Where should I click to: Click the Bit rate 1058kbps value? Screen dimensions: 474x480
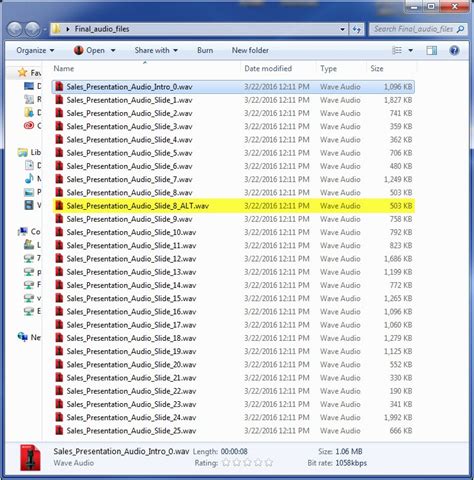pyautogui.click(x=351, y=463)
